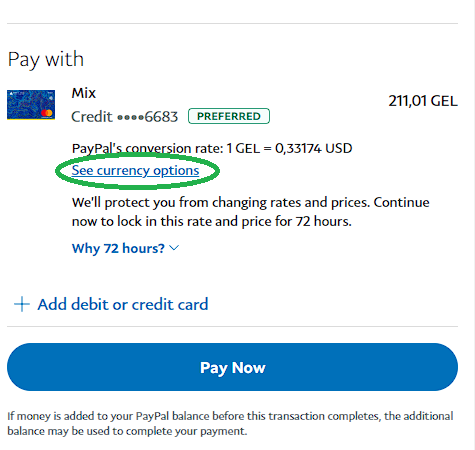Click the Mastercard logo on the card image
475x450 pixels.
(47, 113)
